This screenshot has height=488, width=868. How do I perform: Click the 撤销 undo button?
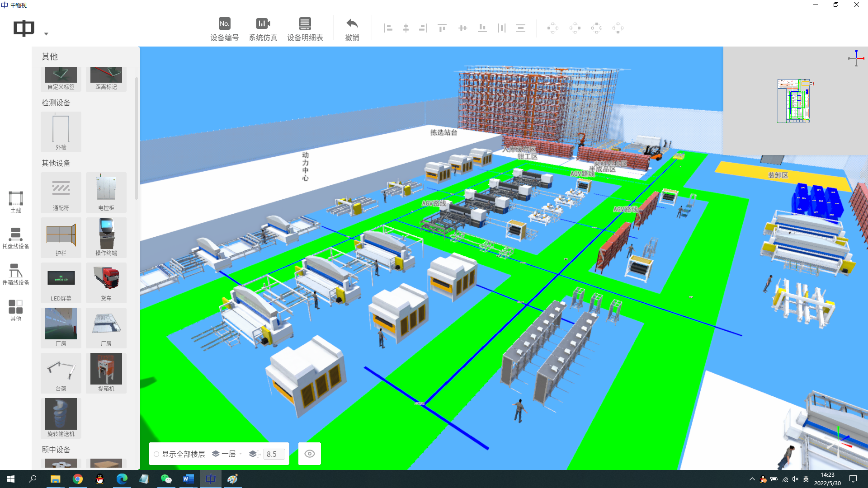point(352,29)
